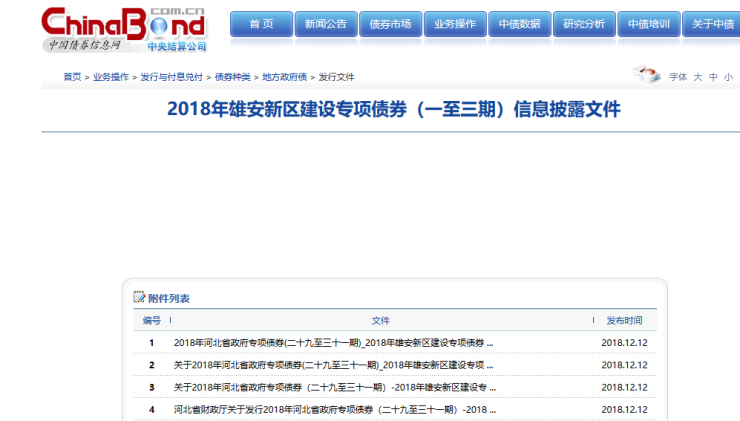The height and width of the screenshot is (421, 740).
Task: Open attachment 1: 2018年河北省政府专项债券 file
Action: pyautogui.click(x=333, y=343)
